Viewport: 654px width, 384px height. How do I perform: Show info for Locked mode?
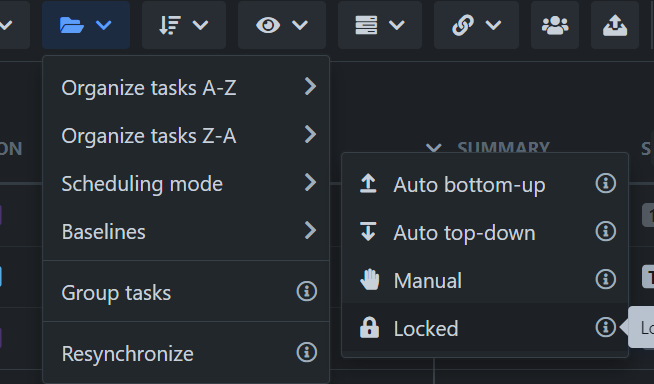pyautogui.click(x=606, y=327)
